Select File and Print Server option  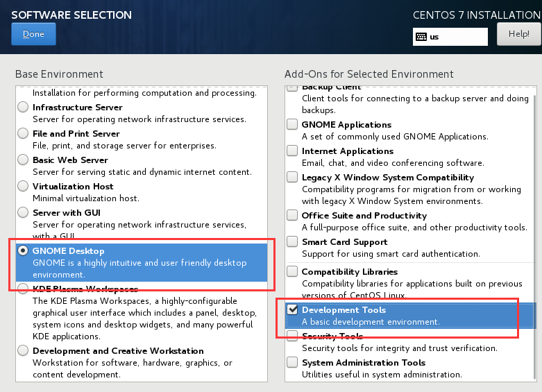(x=23, y=133)
